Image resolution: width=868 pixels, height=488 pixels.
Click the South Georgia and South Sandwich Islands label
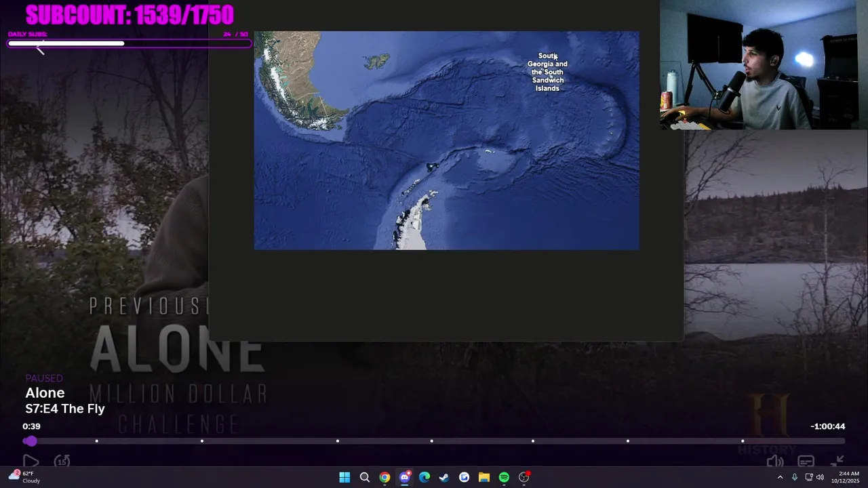click(547, 72)
